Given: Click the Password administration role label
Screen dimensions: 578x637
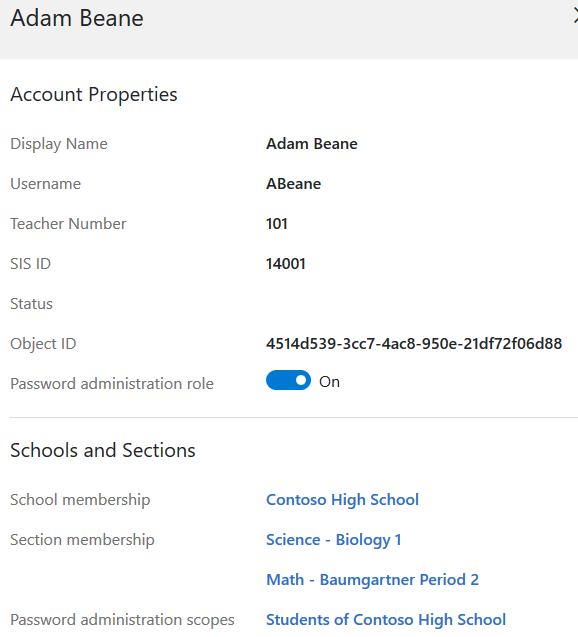Looking at the screenshot, I should (x=112, y=384).
